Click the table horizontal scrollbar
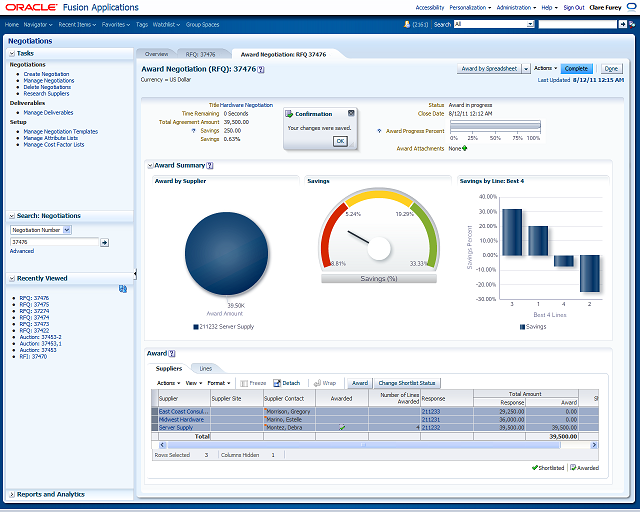Image resolution: width=640 pixels, height=512 pixels. (378, 445)
